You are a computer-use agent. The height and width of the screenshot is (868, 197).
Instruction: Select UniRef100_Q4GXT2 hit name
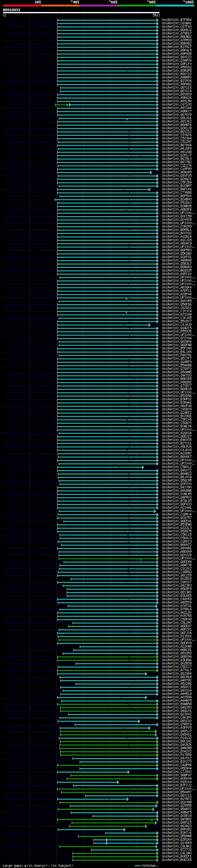point(177,470)
